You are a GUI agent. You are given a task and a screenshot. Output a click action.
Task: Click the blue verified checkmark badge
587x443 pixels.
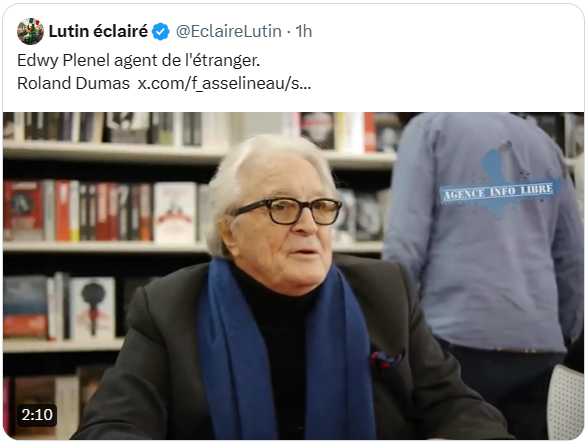[161, 31]
